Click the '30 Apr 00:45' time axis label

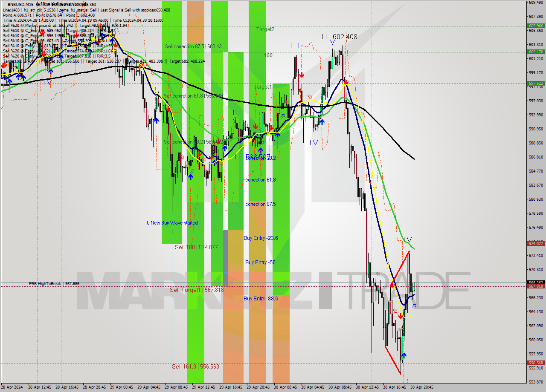tap(285, 387)
